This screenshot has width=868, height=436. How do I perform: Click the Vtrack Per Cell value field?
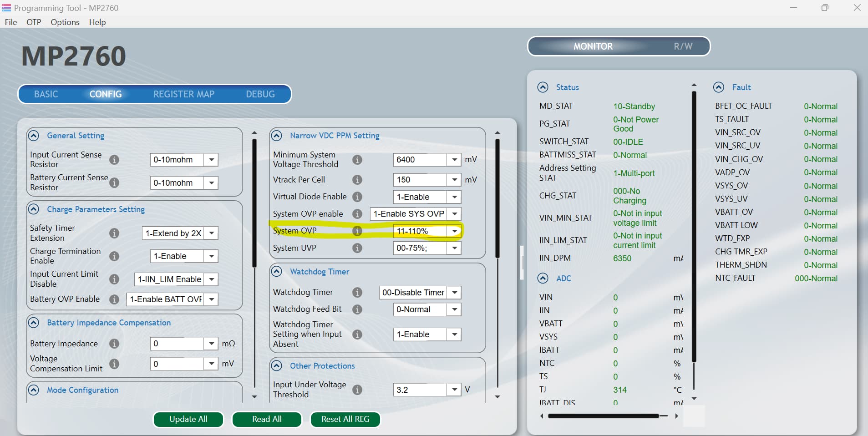tap(420, 180)
